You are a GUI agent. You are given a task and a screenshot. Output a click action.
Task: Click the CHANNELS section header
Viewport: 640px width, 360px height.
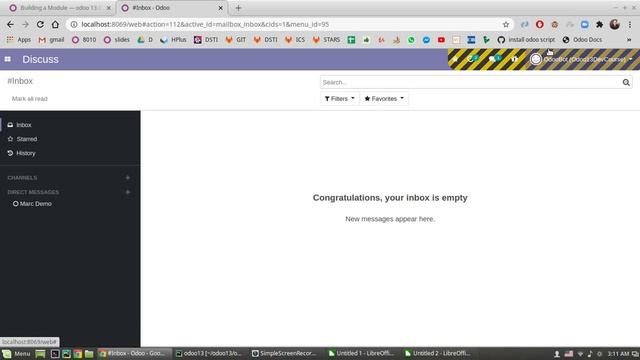tap(22, 178)
